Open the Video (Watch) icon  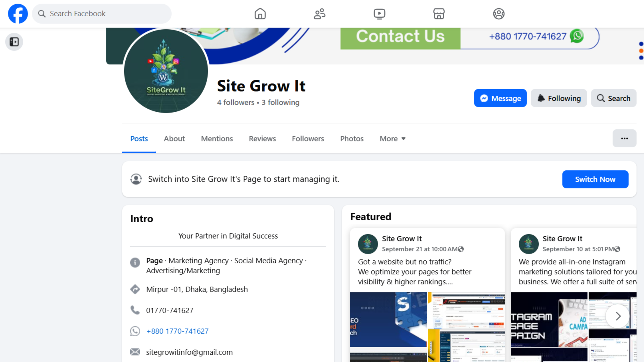(x=379, y=14)
